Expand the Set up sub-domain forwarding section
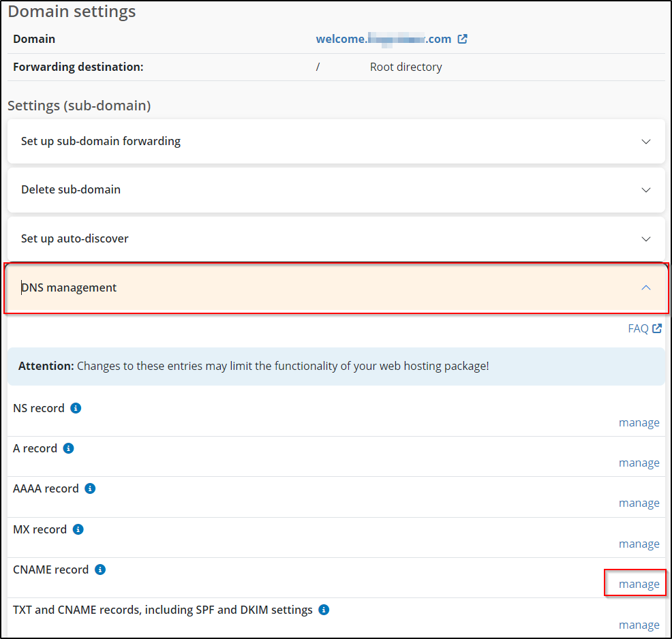672x639 pixels. tap(646, 142)
